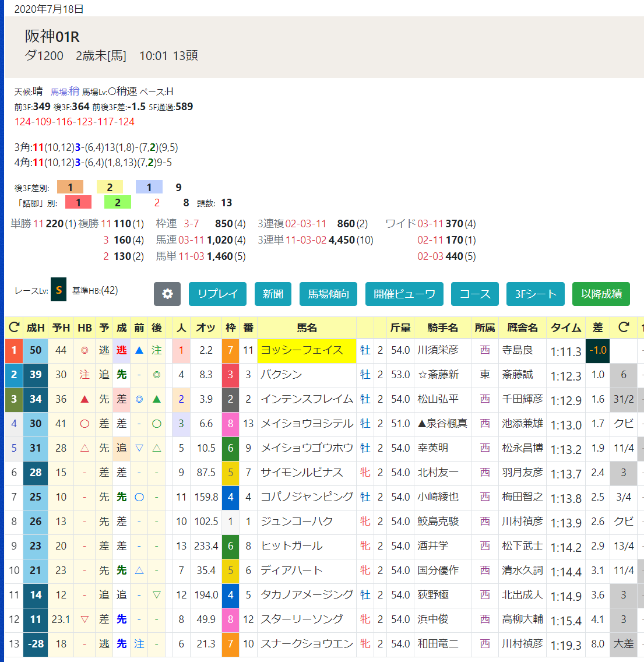Sort by the 予H column header
The image size is (644, 662).
[x=61, y=328]
